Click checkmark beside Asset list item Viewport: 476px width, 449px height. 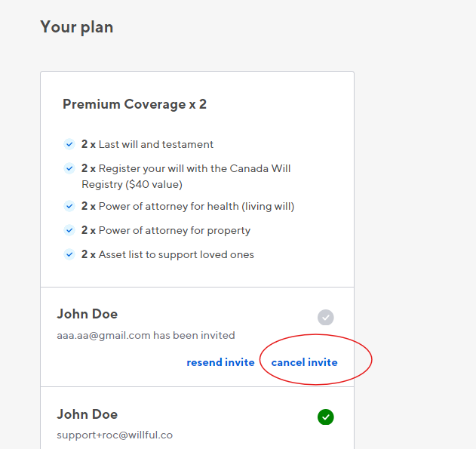pos(69,254)
